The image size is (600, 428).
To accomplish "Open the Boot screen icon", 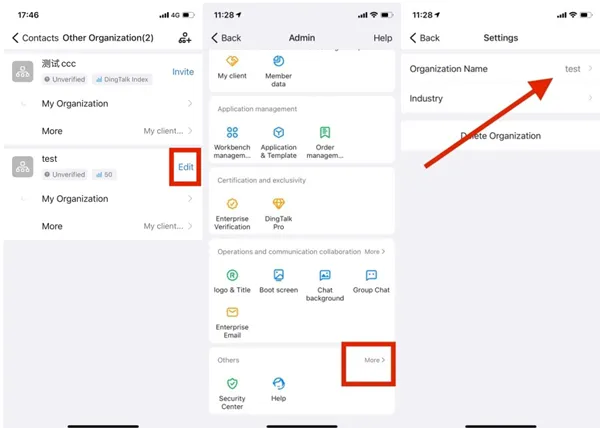I will tap(279, 275).
